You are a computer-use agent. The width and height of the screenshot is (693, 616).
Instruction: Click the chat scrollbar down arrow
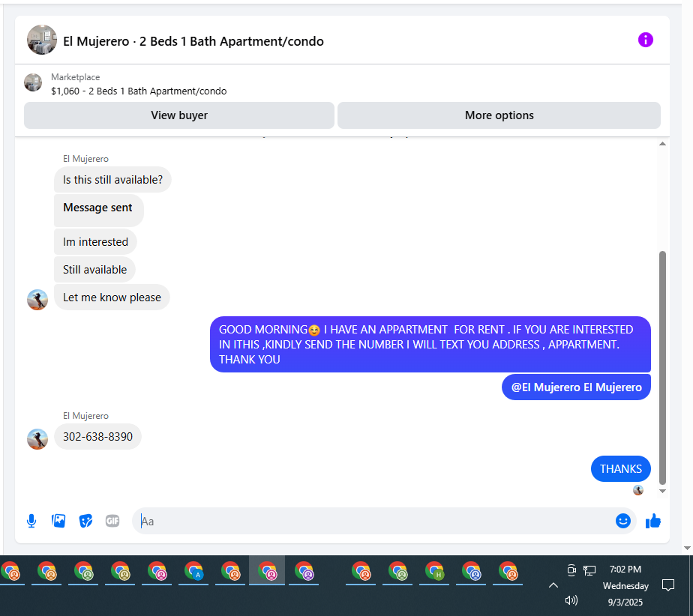662,491
